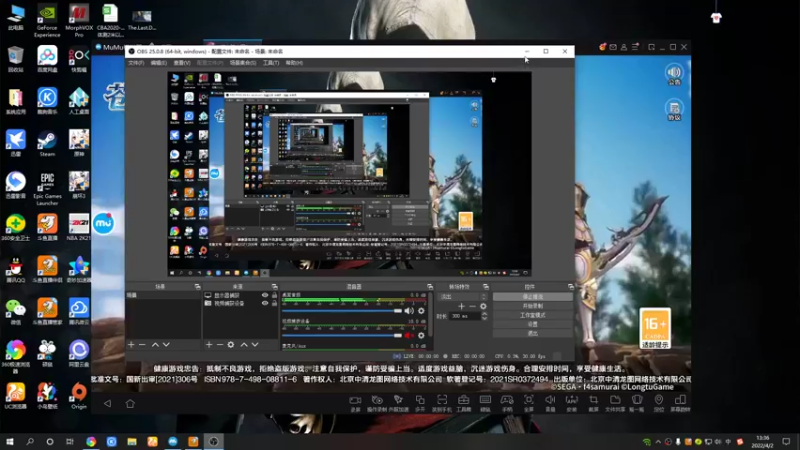Image resolution: width=800 pixels, height=450 pixels.
Task: Open the 文件(F) menu in OBS
Action: (136, 63)
